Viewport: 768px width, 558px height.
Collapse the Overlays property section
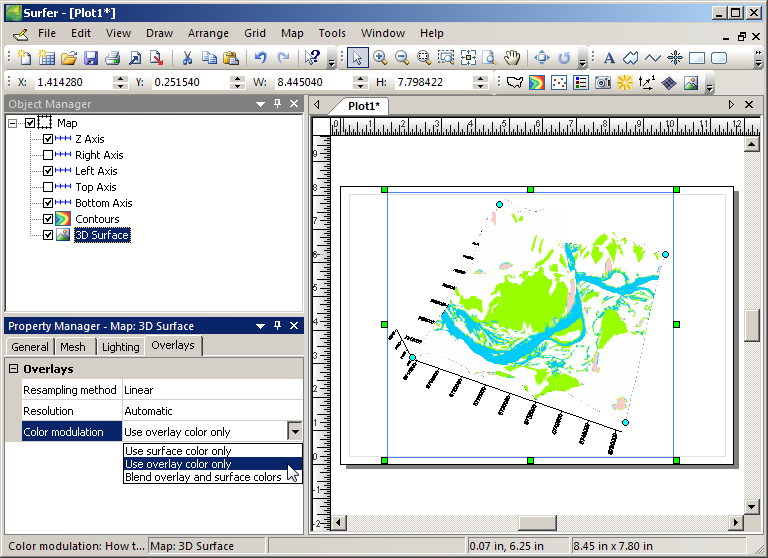(13, 369)
